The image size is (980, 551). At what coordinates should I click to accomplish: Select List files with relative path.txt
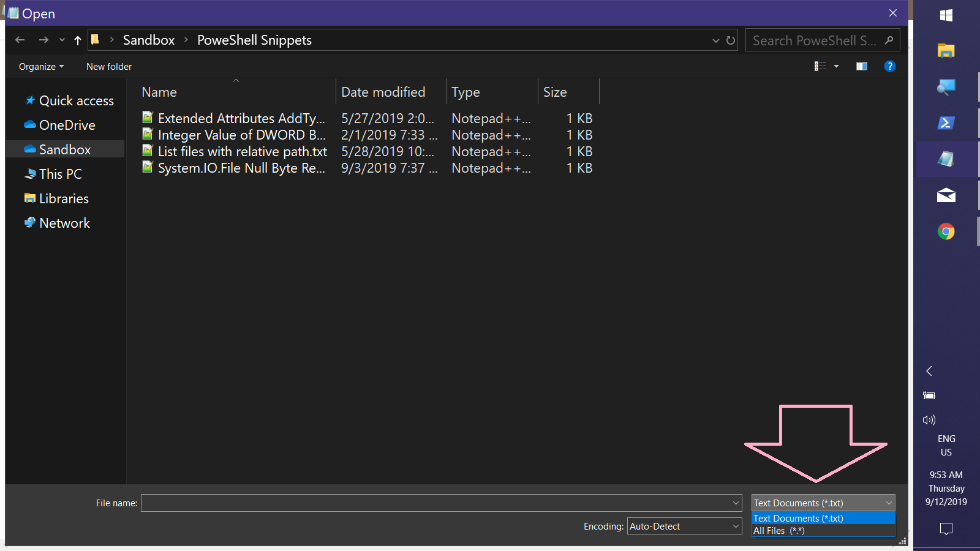(x=243, y=151)
